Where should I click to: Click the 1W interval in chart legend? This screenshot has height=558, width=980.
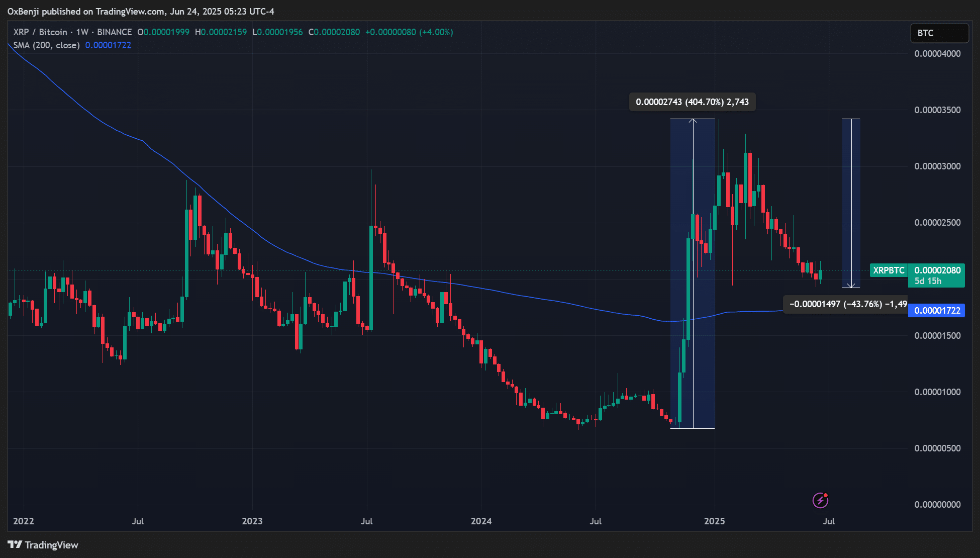(82, 32)
